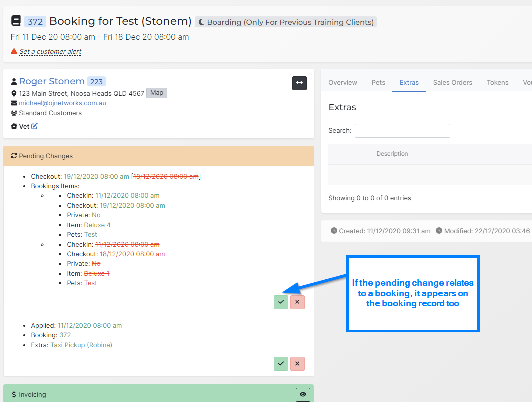Click the red warning triangle alert icon
532x402 pixels.
click(14, 51)
